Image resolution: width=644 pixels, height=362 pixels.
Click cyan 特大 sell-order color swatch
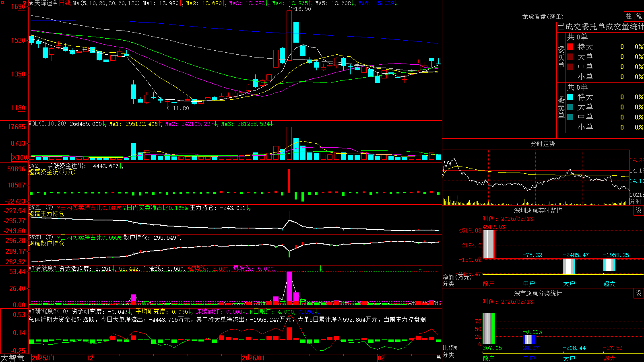(x=570, y=97)
